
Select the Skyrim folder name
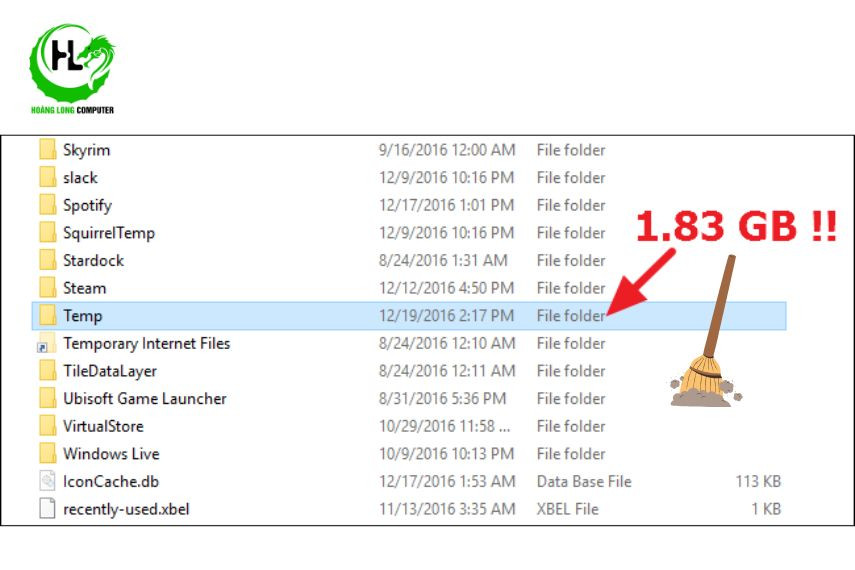click(x=87, y=151)
